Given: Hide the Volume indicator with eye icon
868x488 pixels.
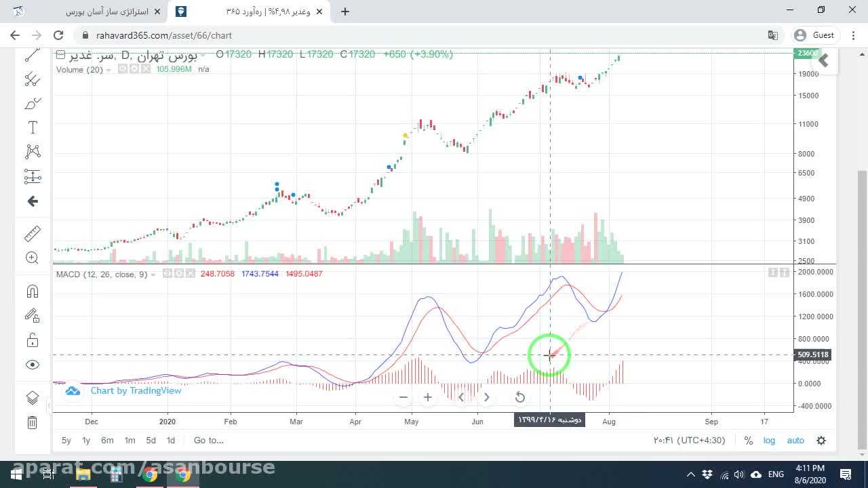Looking at the screenshot, I should pyautogui.click(x=123, y=69).
